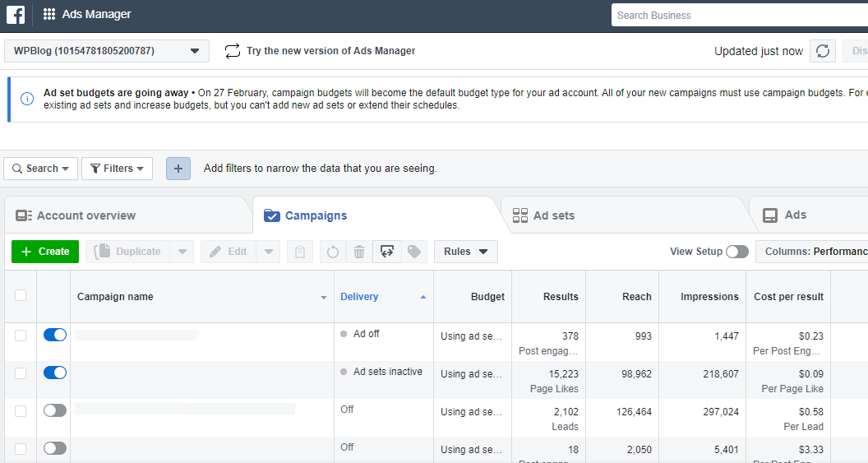Click the trash delete icon
Image resolution: width=868 pixels, height=463 pixels.
[x=359, y=252]
